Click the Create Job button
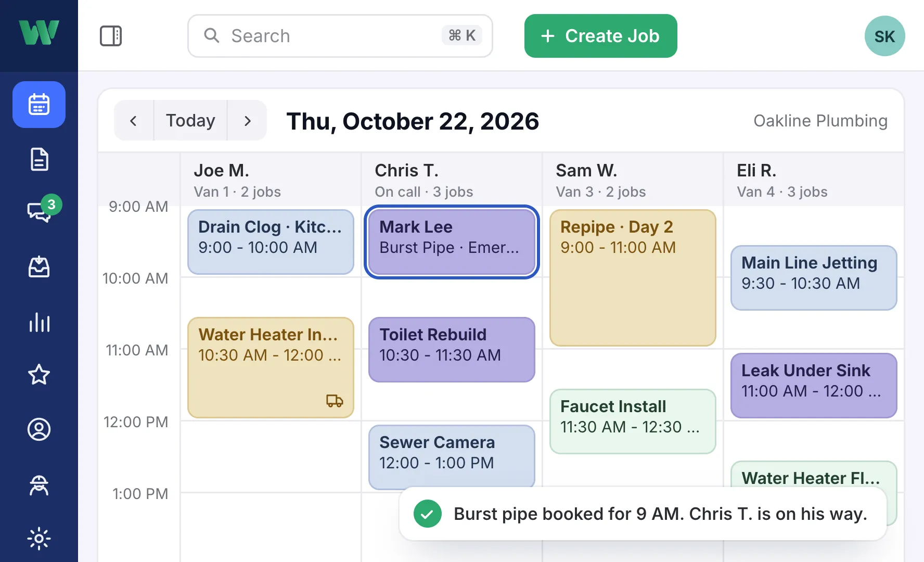Screen dimensions: 924x562 (x=600, y=36)
